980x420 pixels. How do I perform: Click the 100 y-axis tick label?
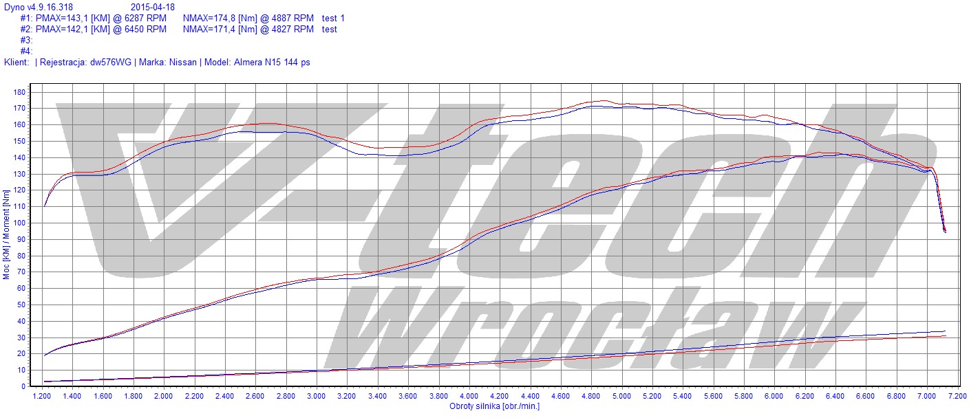19,223
